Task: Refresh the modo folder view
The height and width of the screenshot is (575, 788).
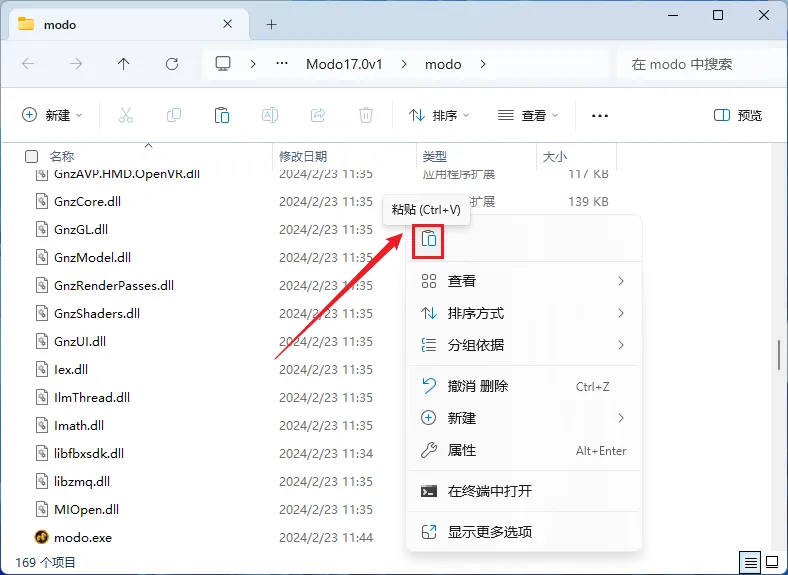Action: click(172, 64)
